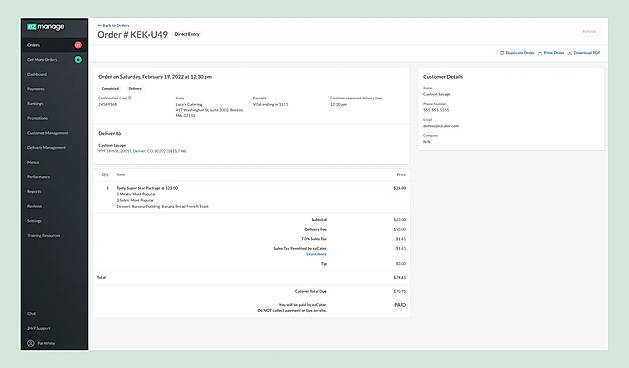Click the green Get More Orders plus icon
The height and width of the screenshot is (368, 629).
(x=78, y=59)
